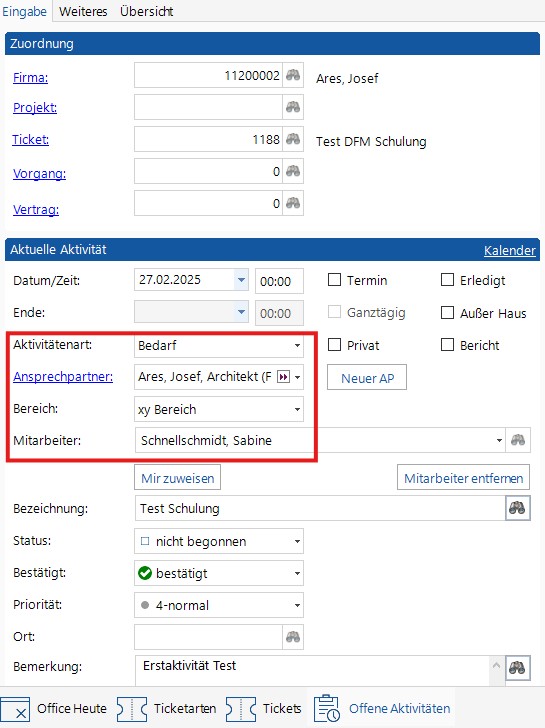Tick the Erledigt checkbox
545x728 pixels.
pyautogui.click(x=447, y=280)
